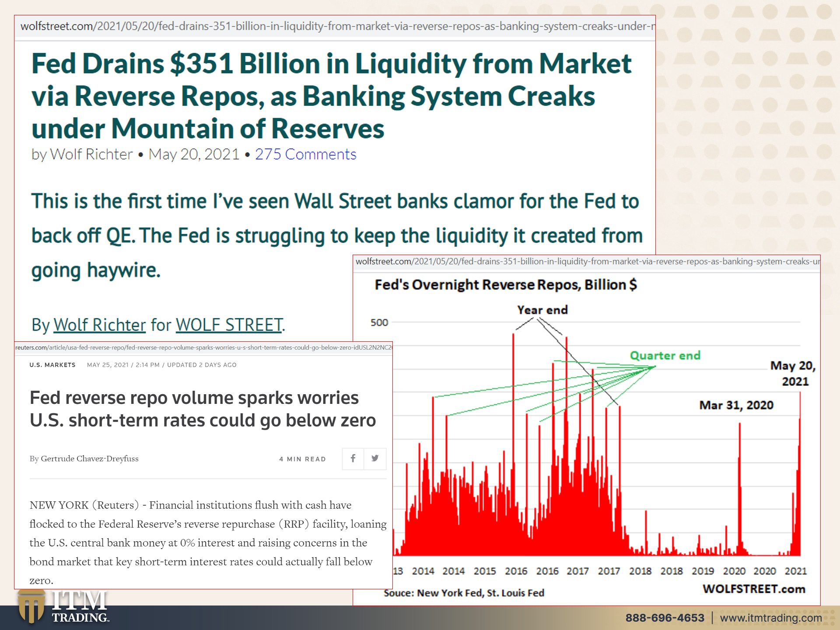
Task: Click the www.itmtrading.com website address
Action: point(771,618)
